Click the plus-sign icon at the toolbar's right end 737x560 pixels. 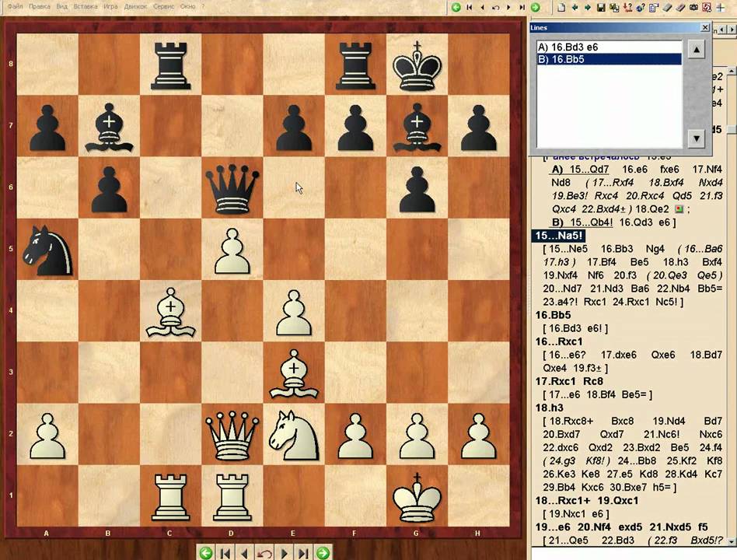(720, 7)
